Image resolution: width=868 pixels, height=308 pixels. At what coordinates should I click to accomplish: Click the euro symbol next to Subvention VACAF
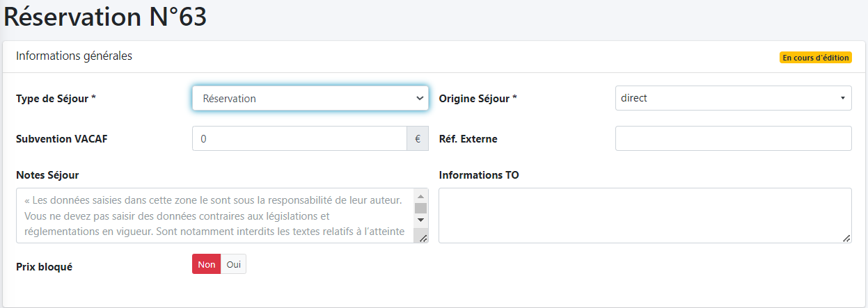click(x=418, y=138)
